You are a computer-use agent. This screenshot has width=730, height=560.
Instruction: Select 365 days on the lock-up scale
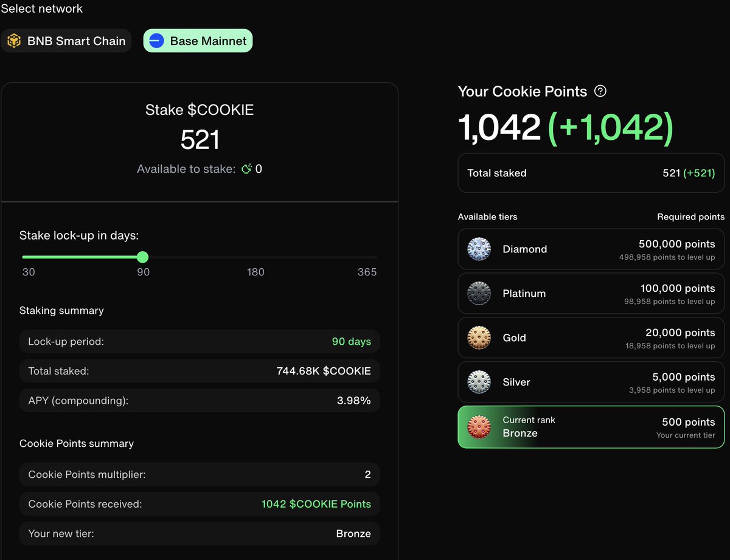(367, 257)
